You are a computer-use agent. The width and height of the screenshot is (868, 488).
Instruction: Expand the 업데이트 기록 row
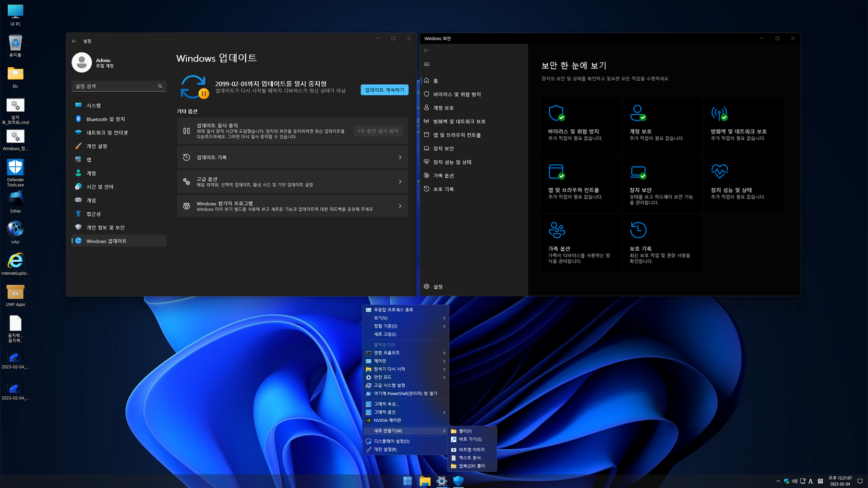(x=292, y=157)
